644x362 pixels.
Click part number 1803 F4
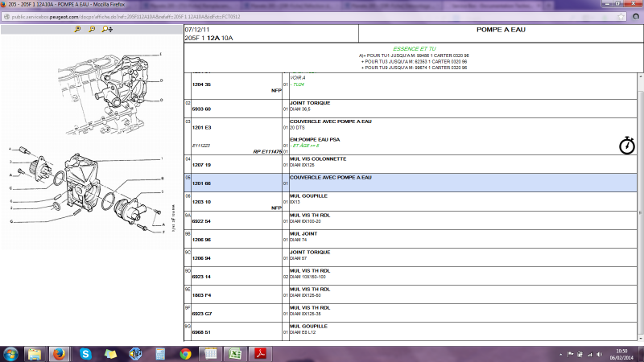(x=201, y=295)
